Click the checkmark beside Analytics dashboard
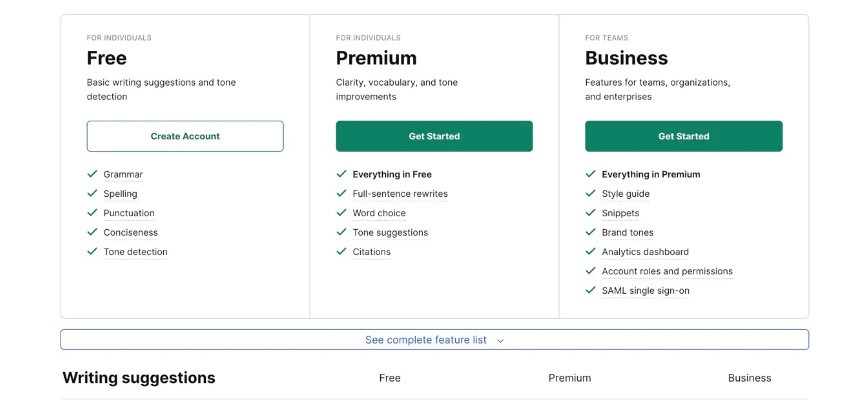Image resolution: width=862 pixels, height=411 pixels. [590, 251]
